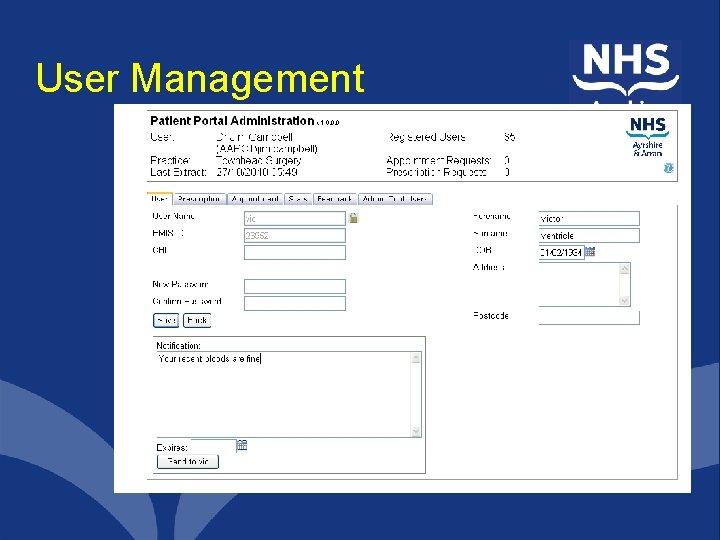Click the User Name field containing vic
The width and height of the screenshot is (720, 540).
coord(295,219)
